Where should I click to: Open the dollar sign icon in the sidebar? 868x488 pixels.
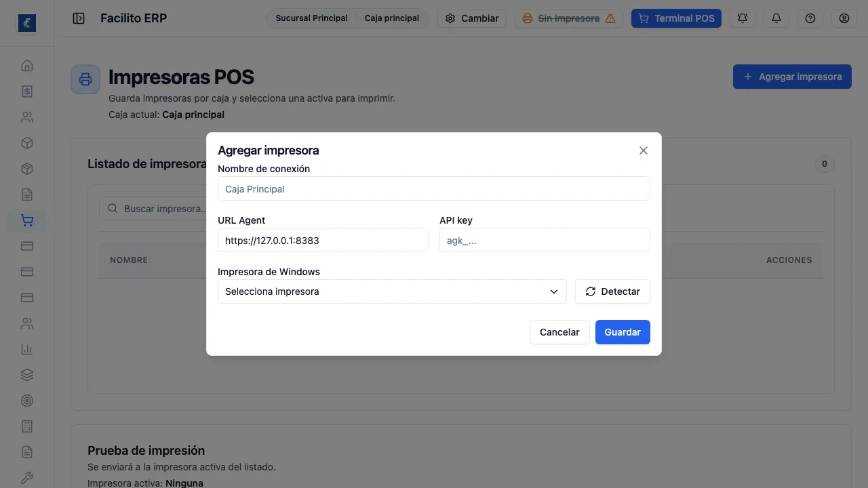coord(27,91)
